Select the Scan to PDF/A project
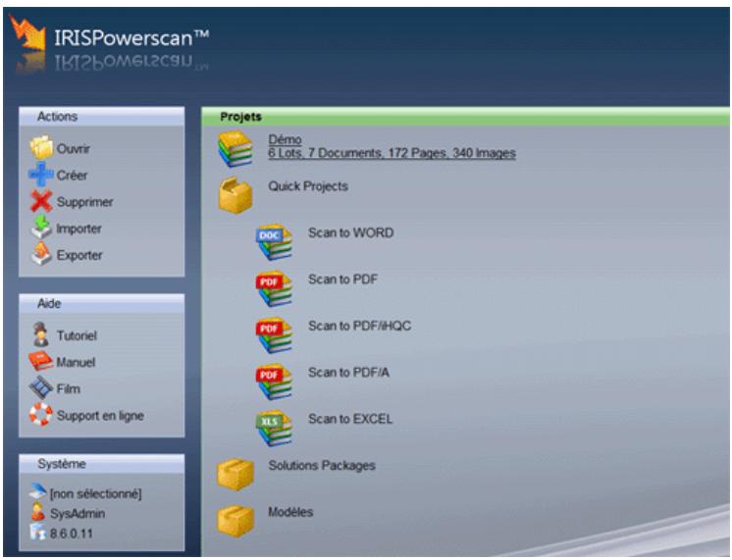732x560 pixels. pos(348,373)
